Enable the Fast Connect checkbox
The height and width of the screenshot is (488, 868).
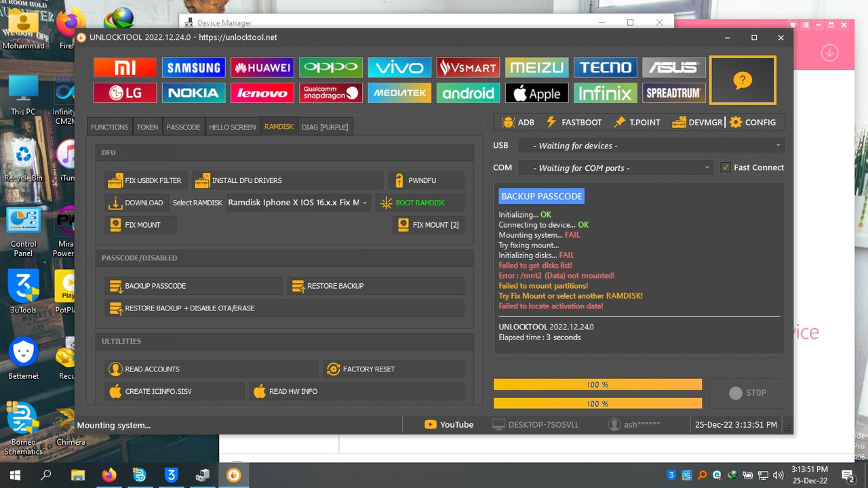coord(725,167)
